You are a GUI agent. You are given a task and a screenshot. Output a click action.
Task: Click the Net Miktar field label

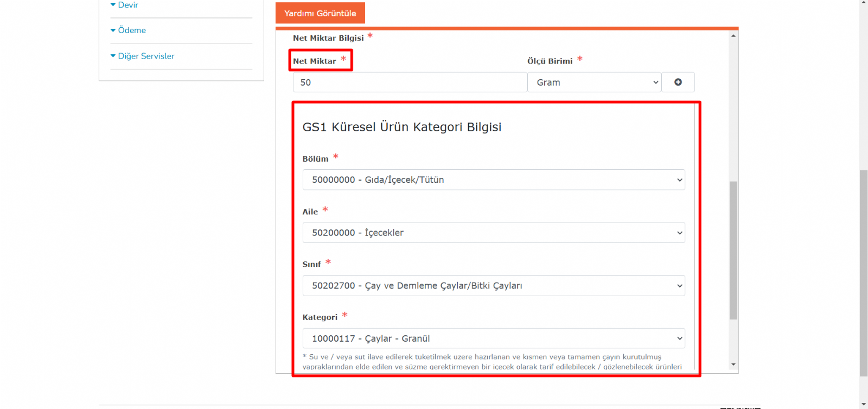coord(315,61)
